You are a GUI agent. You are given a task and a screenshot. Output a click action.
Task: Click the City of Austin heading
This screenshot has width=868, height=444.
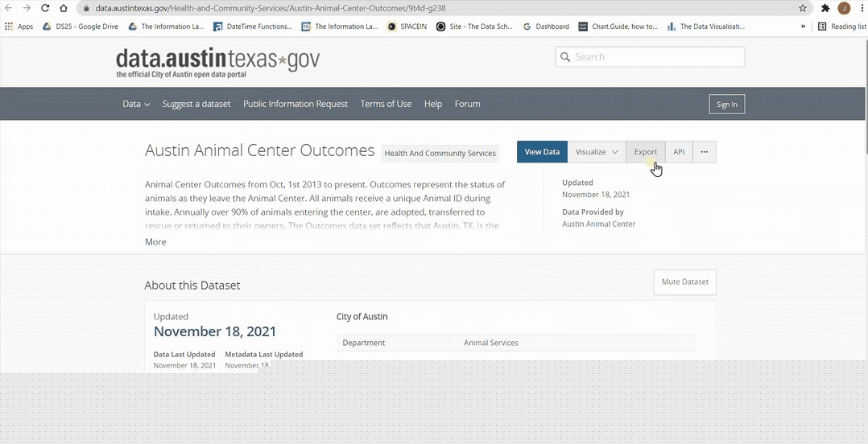coord(362,316)
